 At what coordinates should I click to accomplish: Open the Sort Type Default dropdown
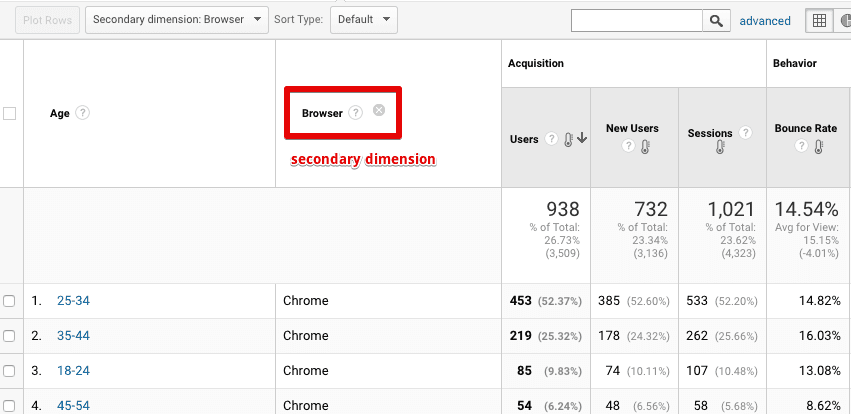pos(363,19)
